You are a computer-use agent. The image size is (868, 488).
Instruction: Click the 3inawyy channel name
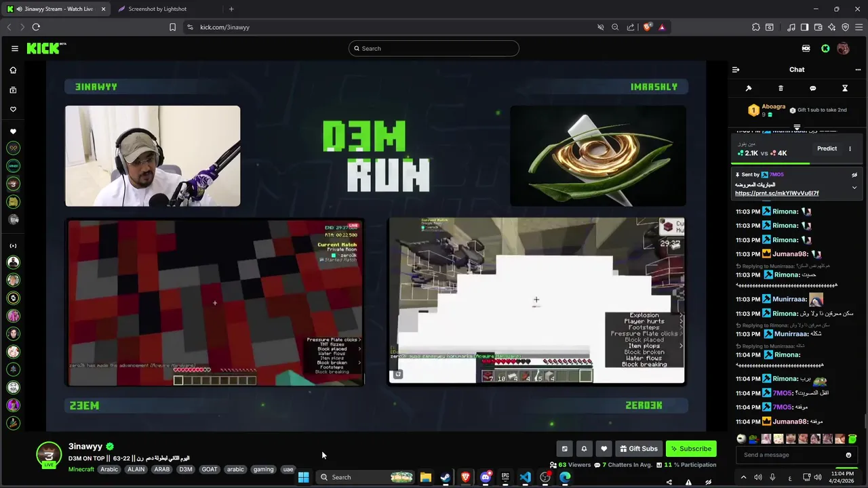85,446
